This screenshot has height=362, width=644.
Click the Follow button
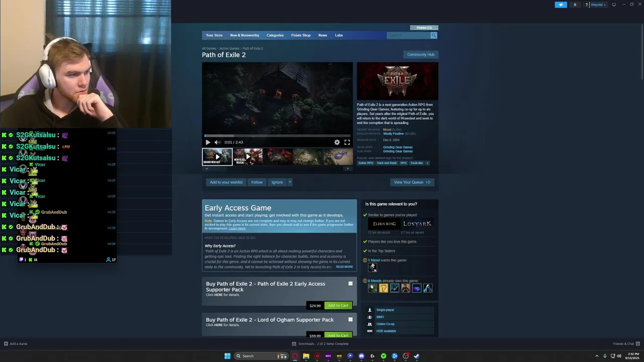click(x=257, y=182)
